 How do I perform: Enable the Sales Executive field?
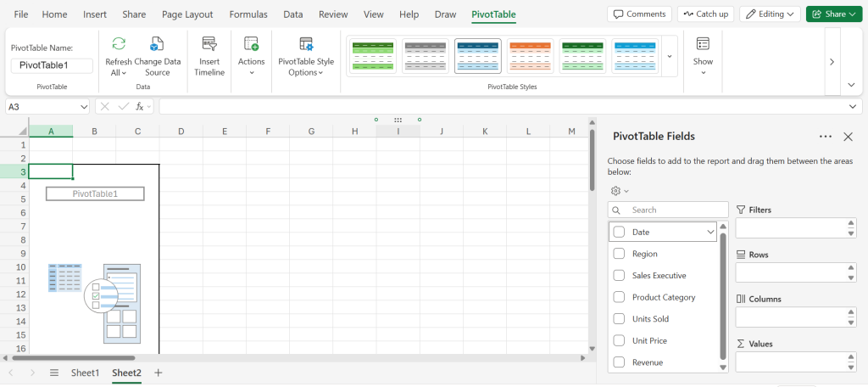[x=619, y=276]
